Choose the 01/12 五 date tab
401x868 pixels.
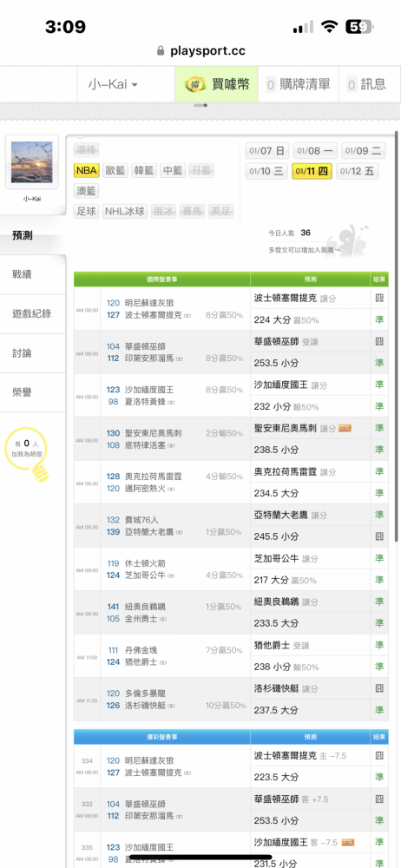(x=358, y=171)
